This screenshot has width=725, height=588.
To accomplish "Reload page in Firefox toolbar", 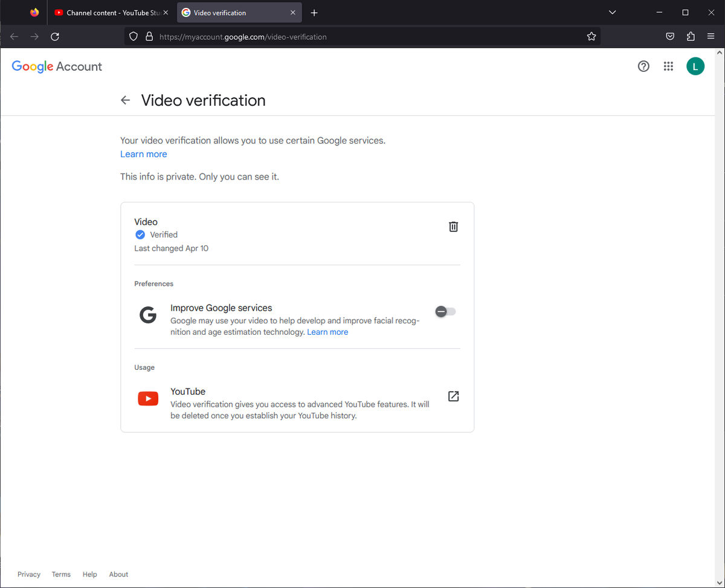I will click(55, 37).
